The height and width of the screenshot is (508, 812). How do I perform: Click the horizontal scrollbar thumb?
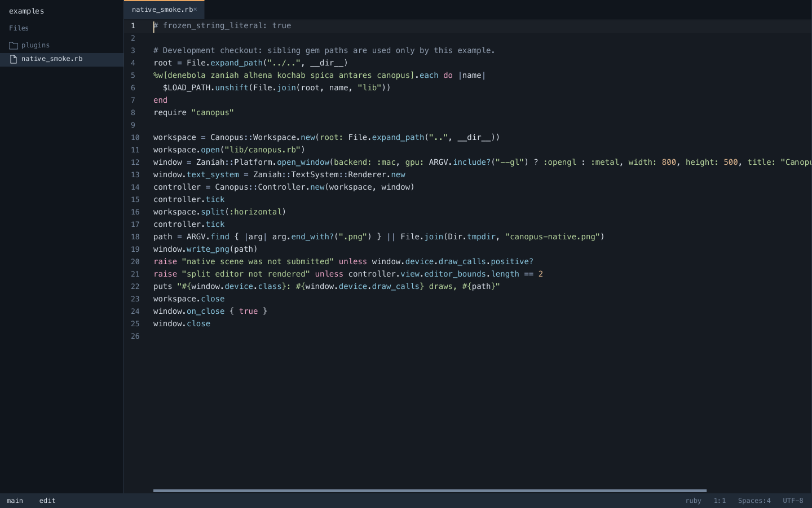click(x=430, y=491)
